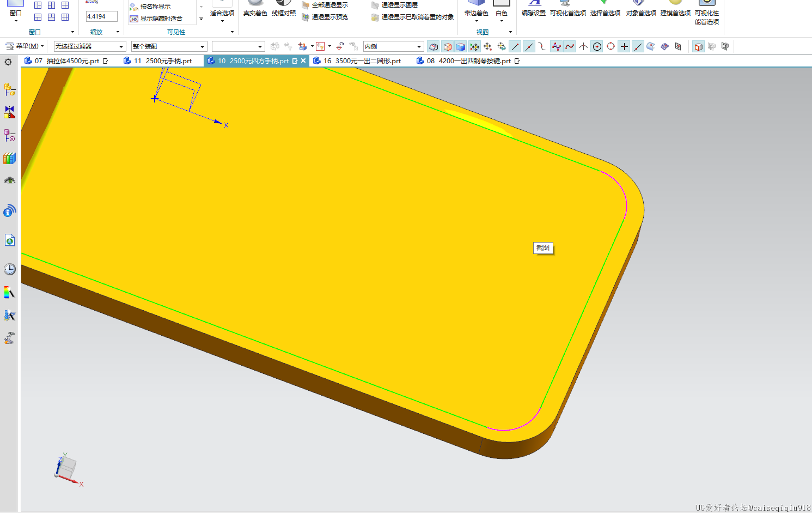Image resolution: width=812 pixels, height=514 pixels.
Task: Toggle End Point snap
Action: point(515,46)
